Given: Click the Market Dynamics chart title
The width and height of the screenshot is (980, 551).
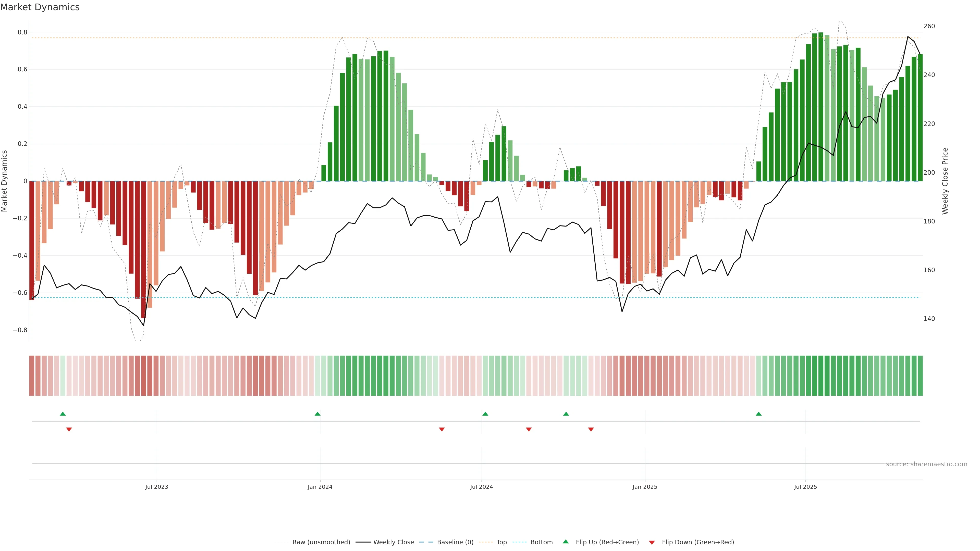Looking at the screenshot, I should [40, 7].
